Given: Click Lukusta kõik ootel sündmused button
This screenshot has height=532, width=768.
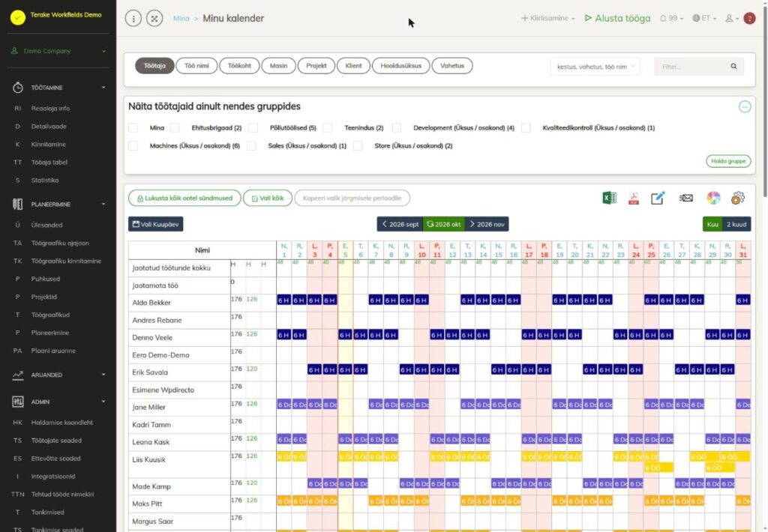Looking at the screenshot, I should (184, 199).
